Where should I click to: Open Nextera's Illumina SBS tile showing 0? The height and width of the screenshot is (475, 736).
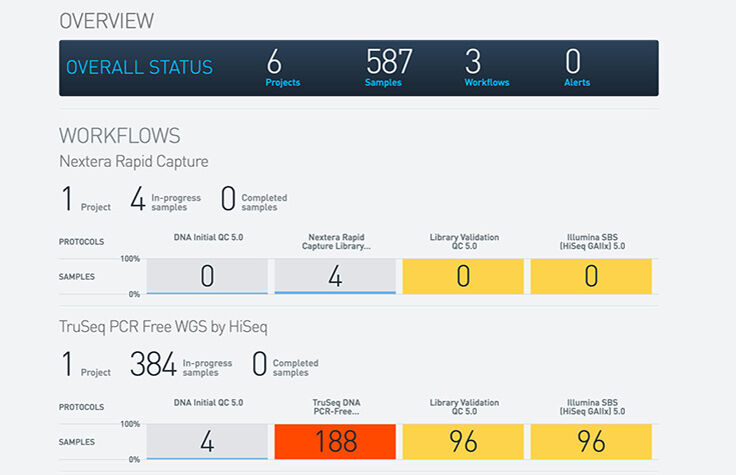click(591, 276)
